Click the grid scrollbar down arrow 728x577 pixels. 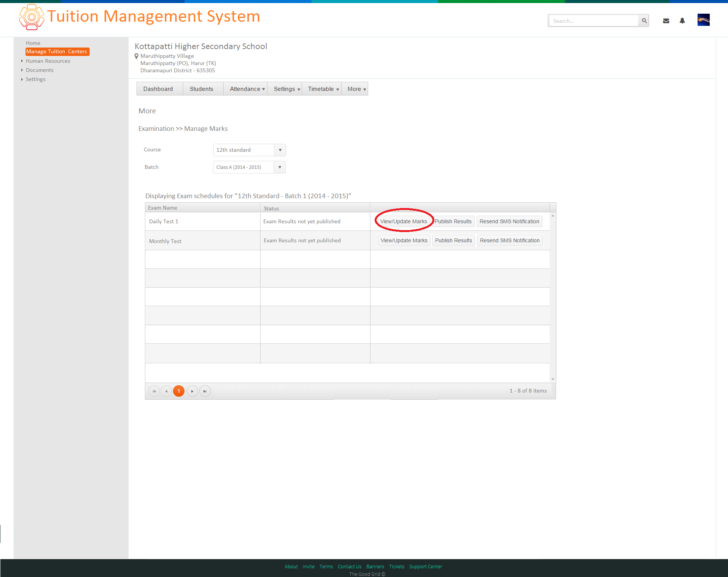click(x=553, y=379)
